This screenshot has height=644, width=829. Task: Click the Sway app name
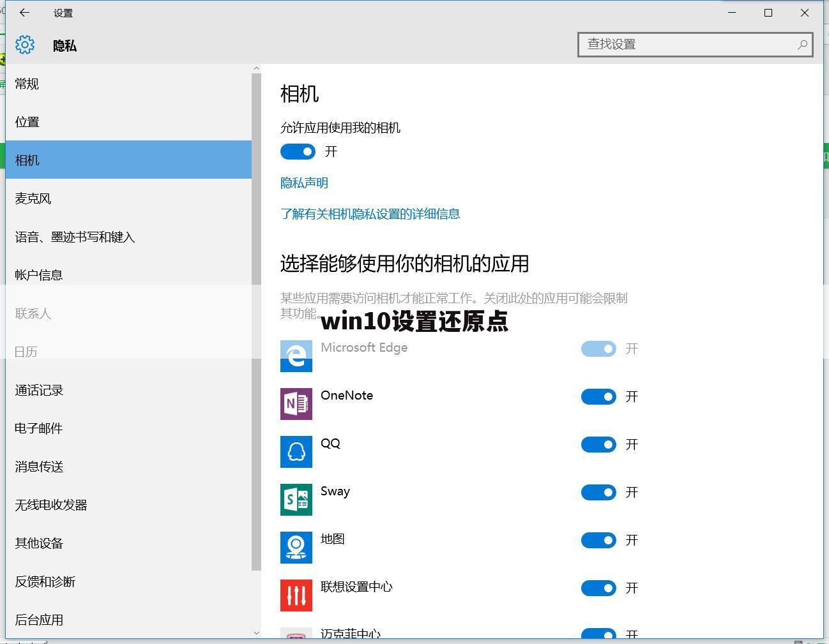coord(335,491)
